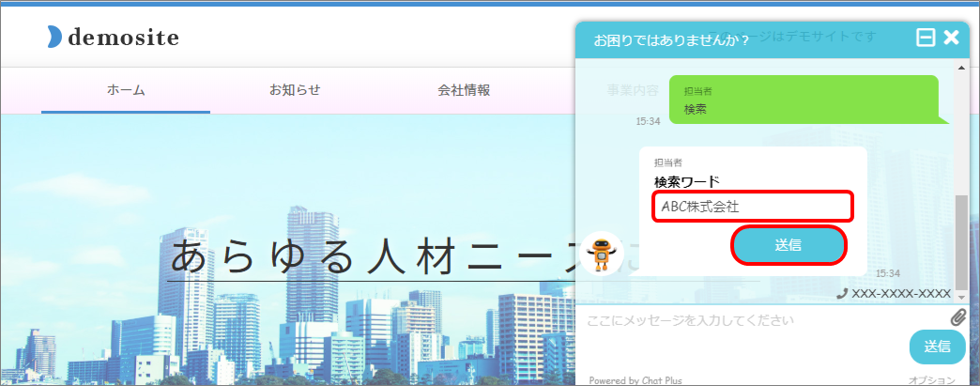Click the paperclip attachment icon
980x386 pixels.
(958, 317)
